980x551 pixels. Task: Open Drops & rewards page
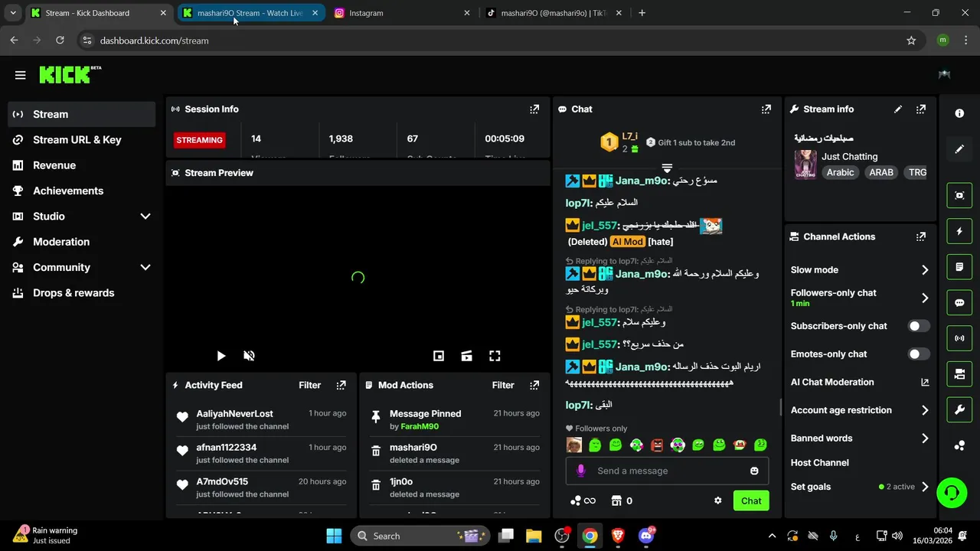tap(81, 293)
